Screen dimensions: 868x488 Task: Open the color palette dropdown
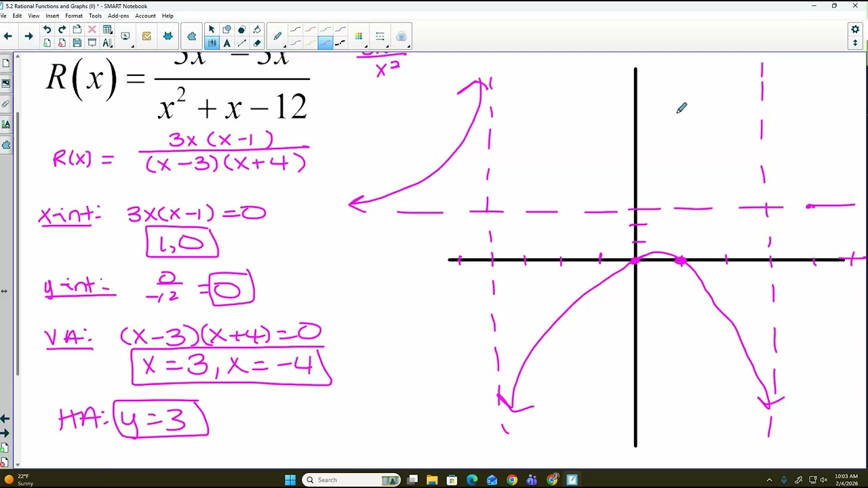pos(359,36)
